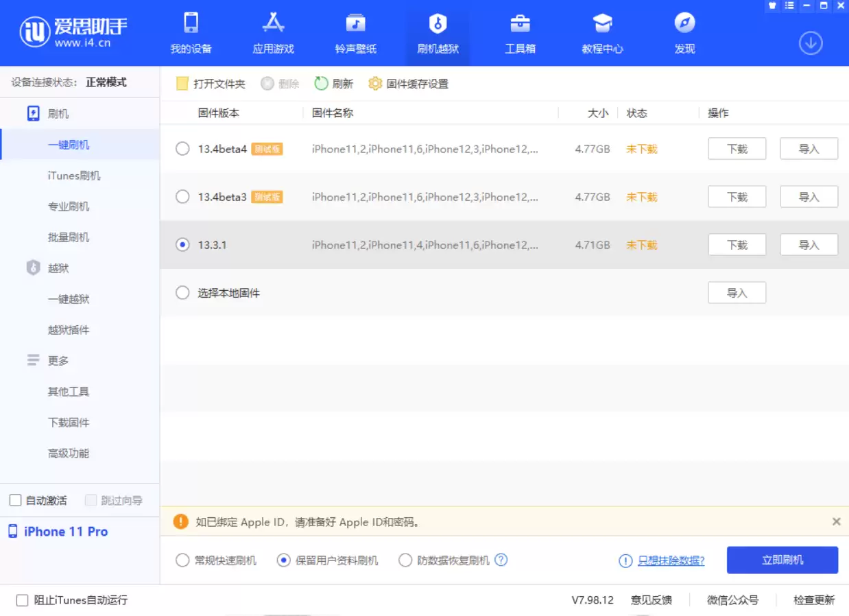849x616 pixels.
Task: Click the 固件缓存设置 gear icon
Action: 375,84
